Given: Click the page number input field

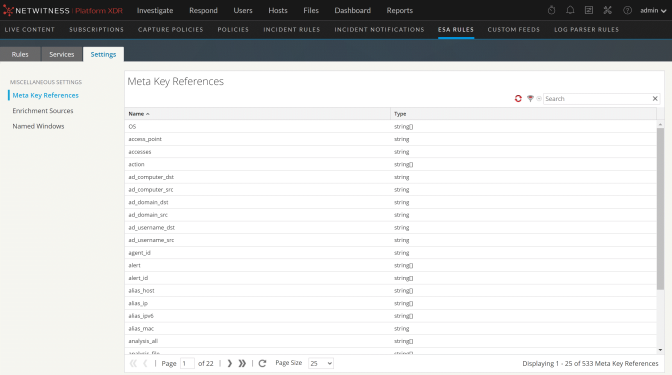Looking at the screenshot, I should 187,363.
